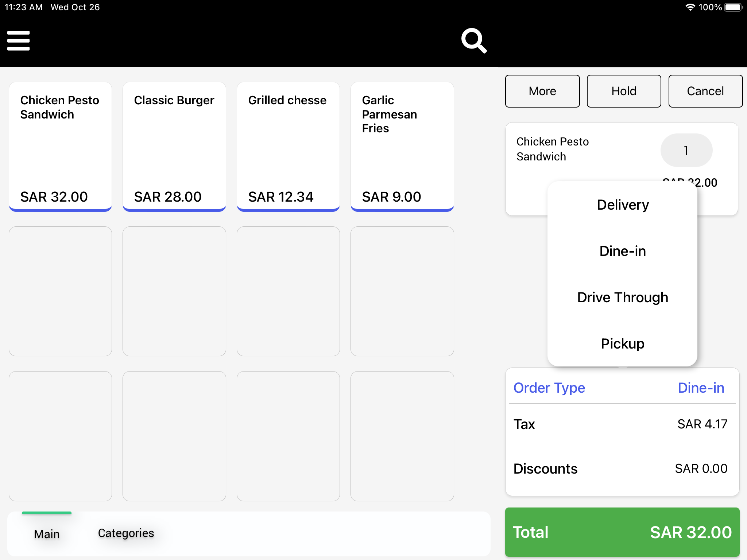Image resolution: width=747 pixels, height=560 pixels.
Task: Tap the battery indicator icon
Action: click(734, 7)
